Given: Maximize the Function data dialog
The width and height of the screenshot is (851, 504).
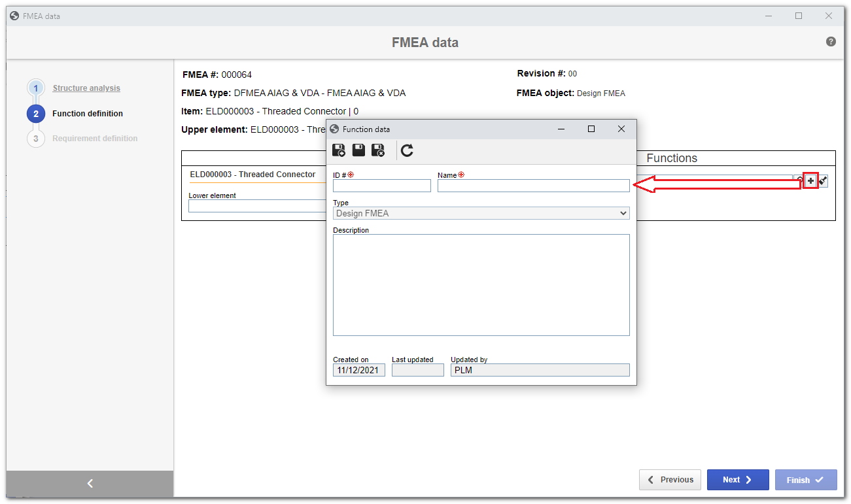Looking at the screenshot, I should tap(591, 129).
